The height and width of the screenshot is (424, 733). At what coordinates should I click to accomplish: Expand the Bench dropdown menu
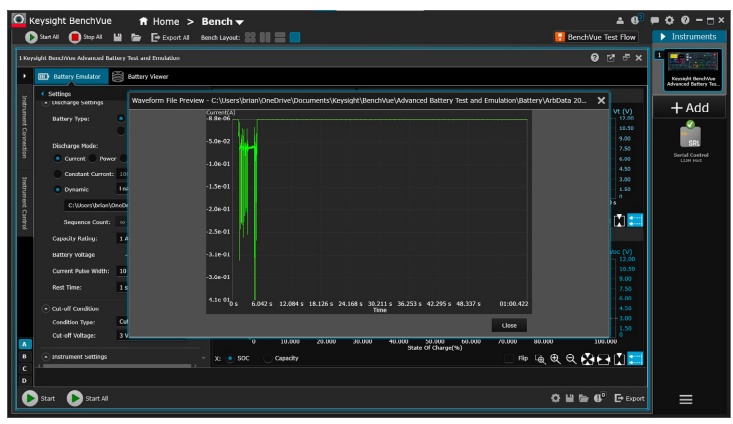tap(225, 19)
